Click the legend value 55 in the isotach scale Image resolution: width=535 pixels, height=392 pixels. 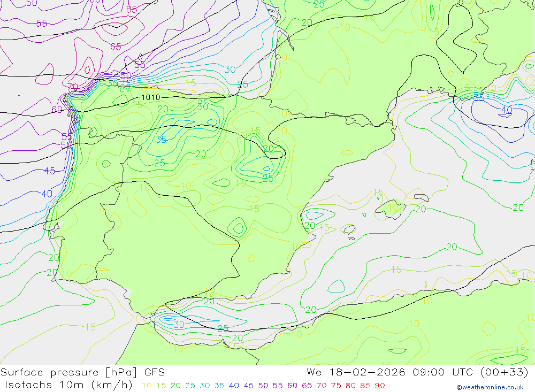278,386
